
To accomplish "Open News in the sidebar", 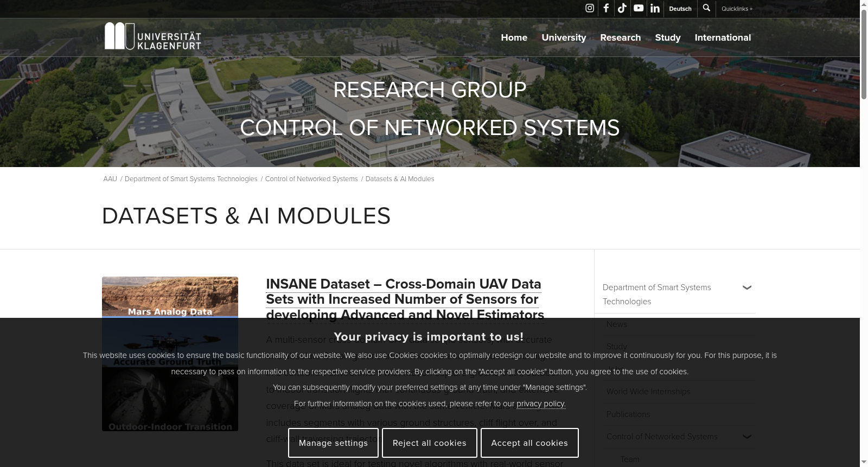I will [x=616, y=324].
